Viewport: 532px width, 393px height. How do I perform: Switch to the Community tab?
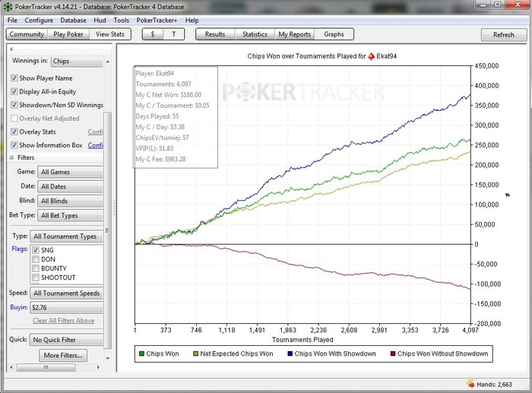pyautogui.click(x=27, y=34)
